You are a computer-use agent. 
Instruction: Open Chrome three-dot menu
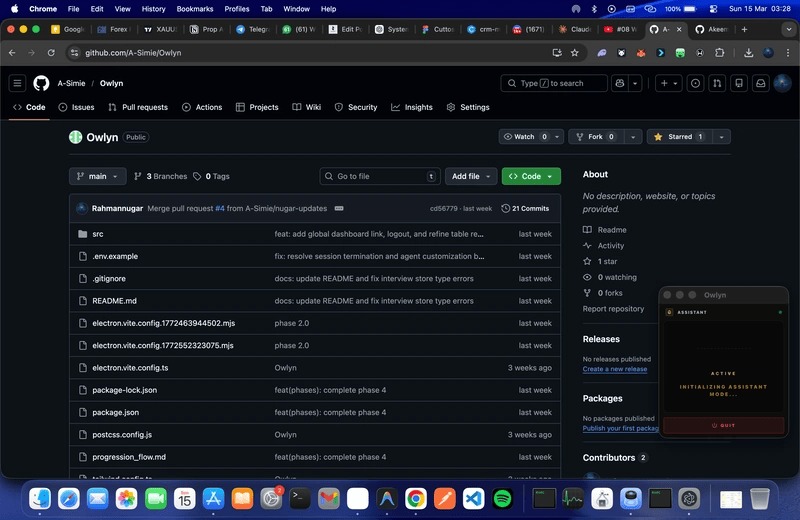point(788,53)
